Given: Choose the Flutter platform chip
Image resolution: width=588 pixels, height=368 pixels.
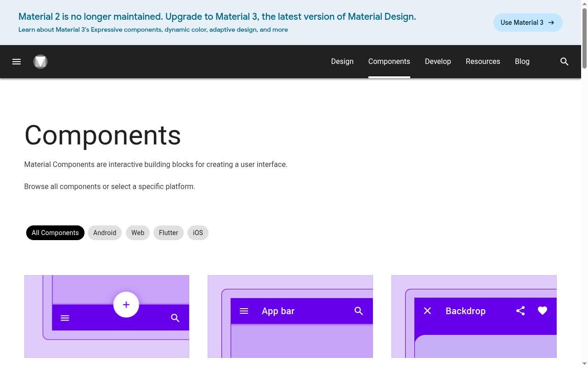Looking at the screenshot, I should coord(169,233).
